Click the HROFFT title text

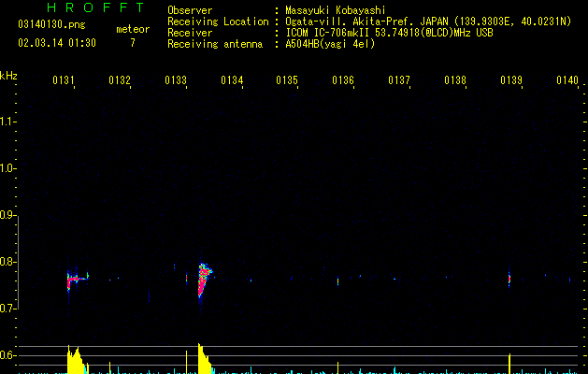click(x=95, y=7)
